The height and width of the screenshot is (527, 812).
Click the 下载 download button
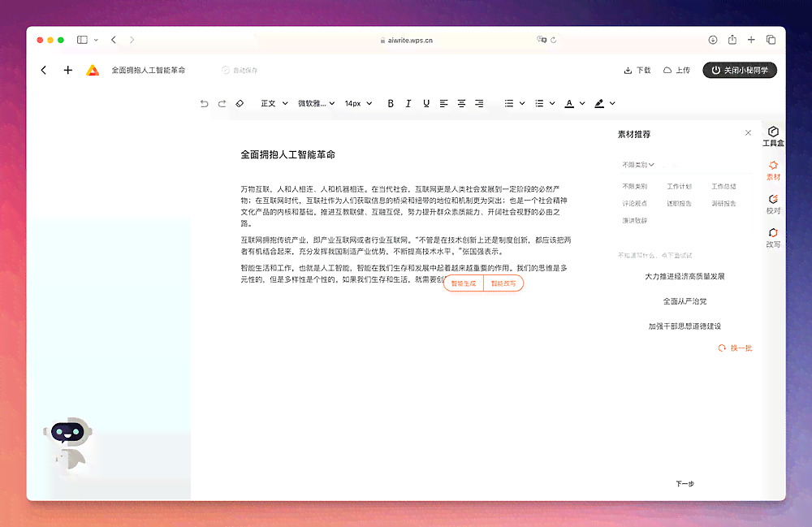coord(637,71)
